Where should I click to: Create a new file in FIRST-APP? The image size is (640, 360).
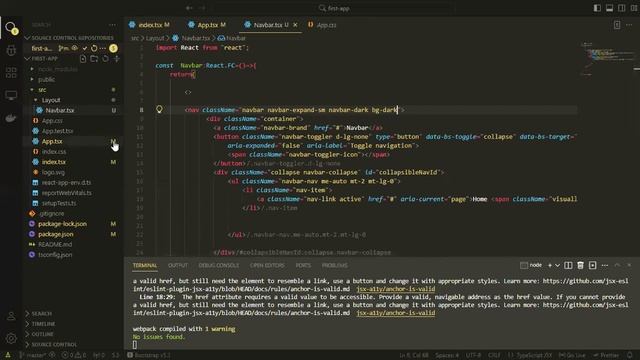[x=83, y=59]
